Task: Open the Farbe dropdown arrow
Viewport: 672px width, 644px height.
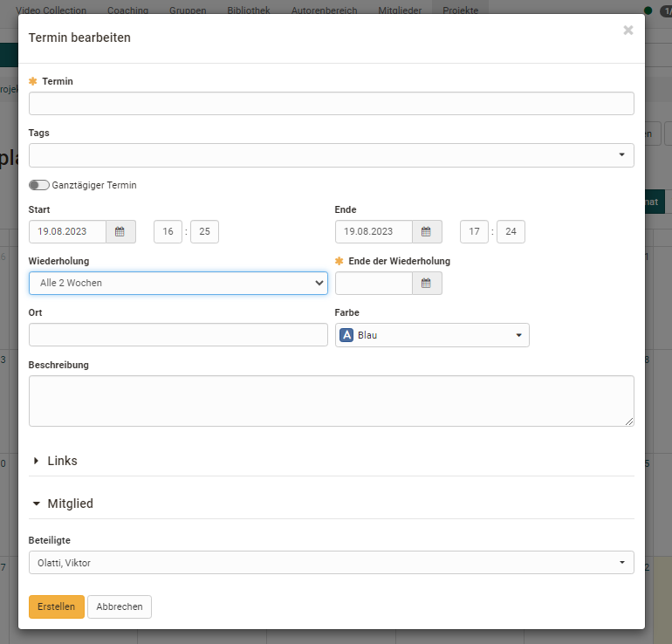Action: click(x=518, y=335)
